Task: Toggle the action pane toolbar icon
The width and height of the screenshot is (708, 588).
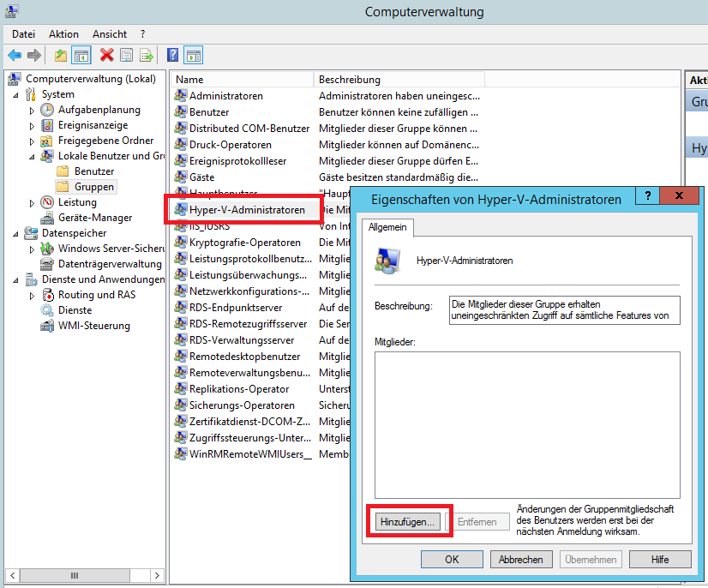Action: [x=194, y=55]
